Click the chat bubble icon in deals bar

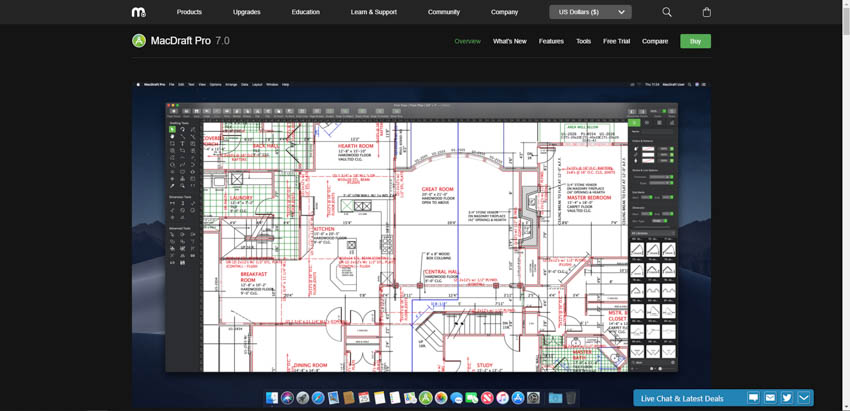[753, 398]
